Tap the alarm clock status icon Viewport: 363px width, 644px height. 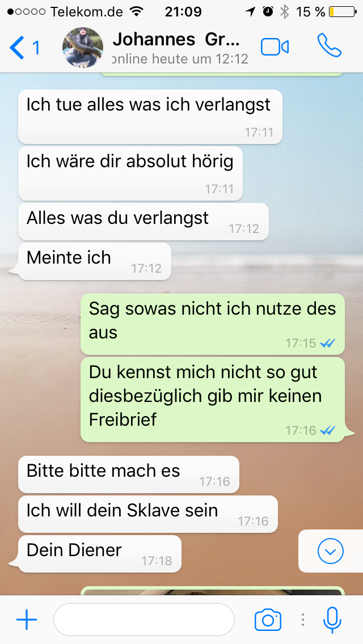pos(268,11)
